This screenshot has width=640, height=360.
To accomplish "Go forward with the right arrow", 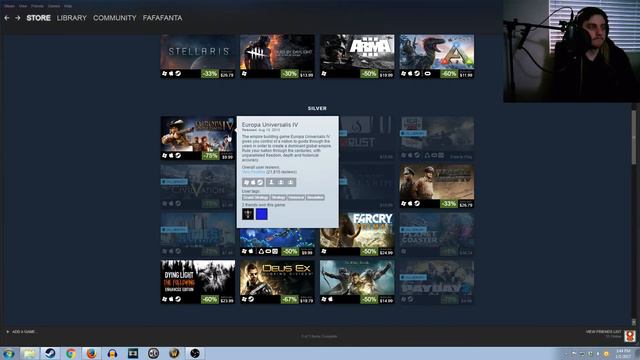I will pos(18,18).
